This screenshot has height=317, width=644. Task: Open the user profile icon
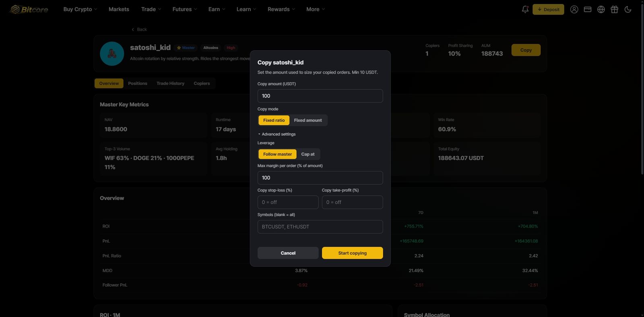[x=574, y=9]
